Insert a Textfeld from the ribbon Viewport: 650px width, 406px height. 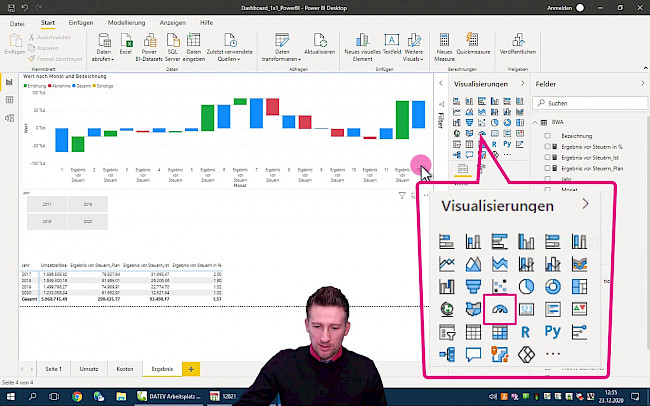click(x=391, y=45)
